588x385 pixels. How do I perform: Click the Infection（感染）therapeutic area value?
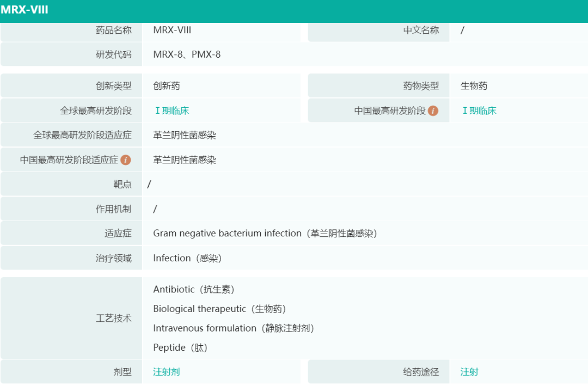click(x=187, y=258)
